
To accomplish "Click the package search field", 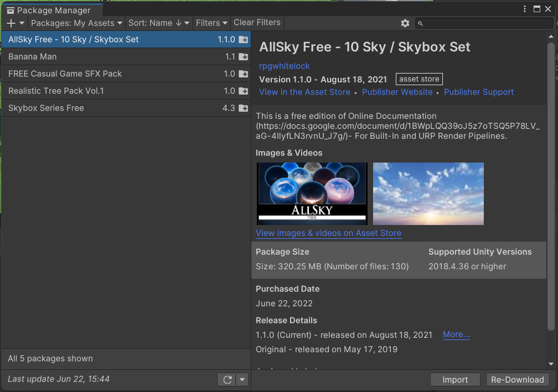I will click(484, 23).
